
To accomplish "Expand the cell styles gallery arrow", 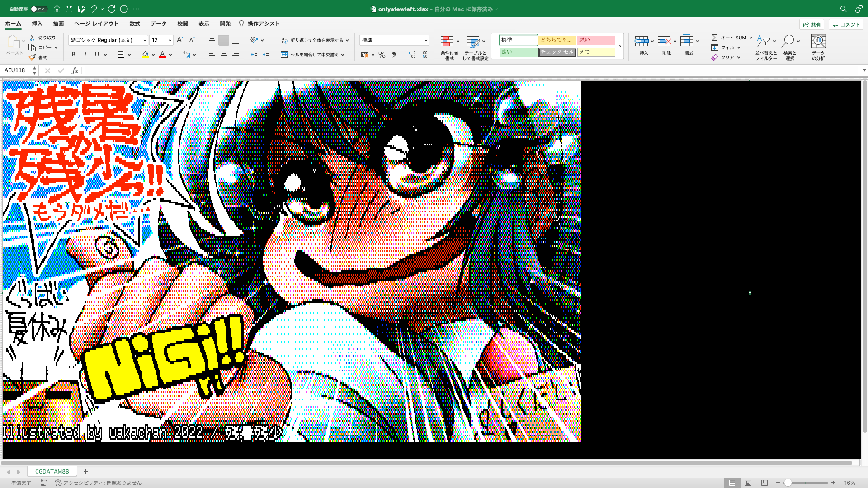I will pyautogui.click(x=620, y=46).
